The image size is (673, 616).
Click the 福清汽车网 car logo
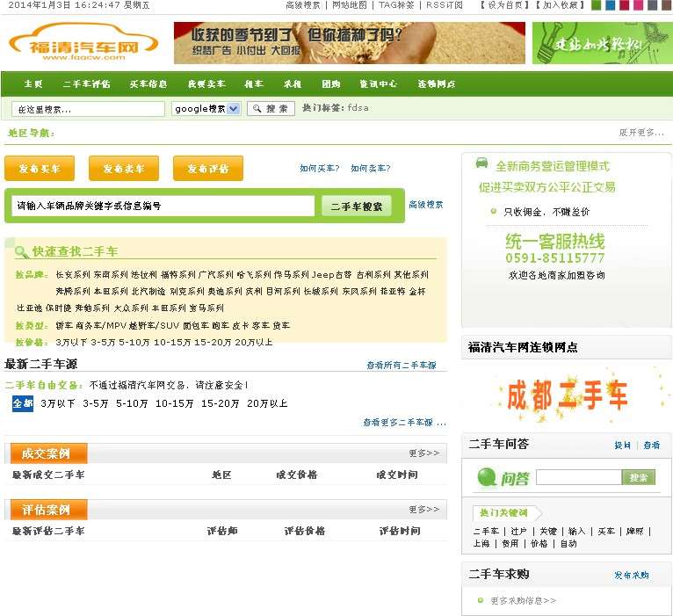tap(83, 42)
